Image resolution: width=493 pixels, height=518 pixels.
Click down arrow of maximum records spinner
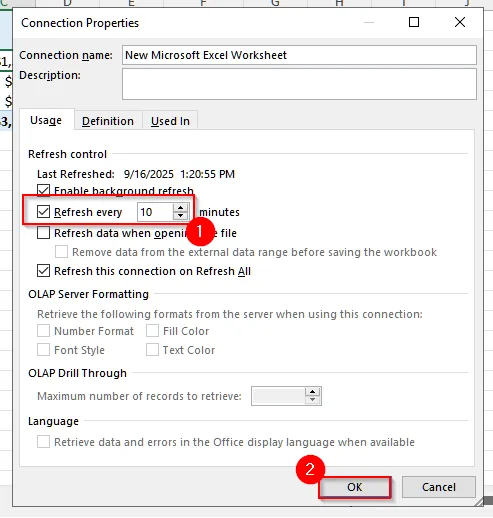(x=312, y=400)
